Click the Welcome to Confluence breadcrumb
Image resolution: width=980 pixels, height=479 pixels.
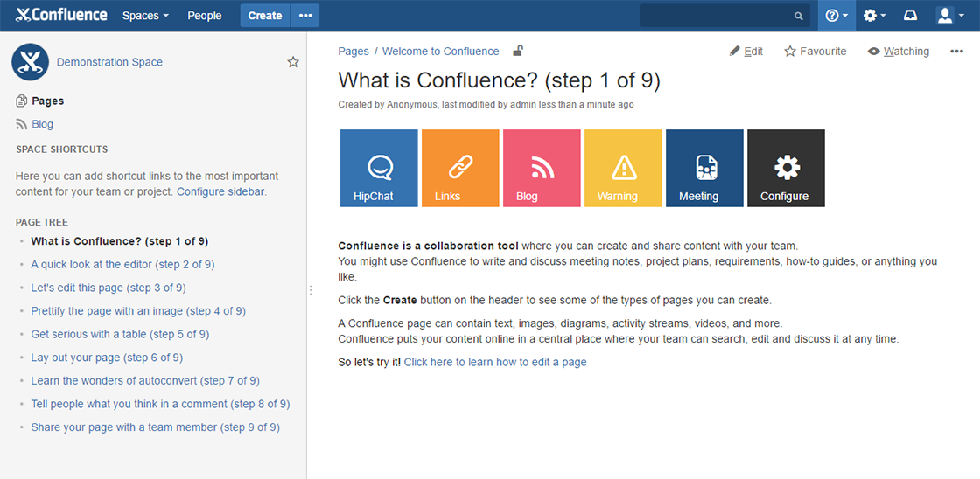pyautogui.click(x=441, y=52)
